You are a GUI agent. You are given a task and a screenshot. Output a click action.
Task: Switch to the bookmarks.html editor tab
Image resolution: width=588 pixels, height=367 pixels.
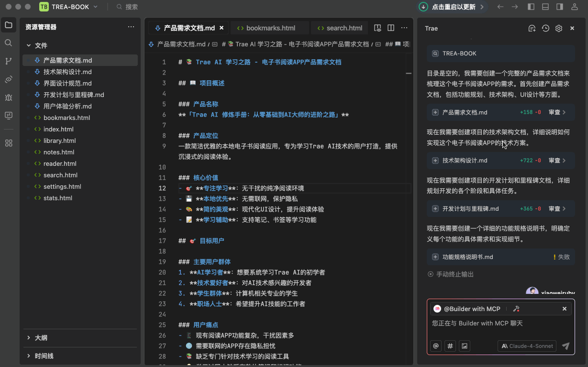(270, 28)
